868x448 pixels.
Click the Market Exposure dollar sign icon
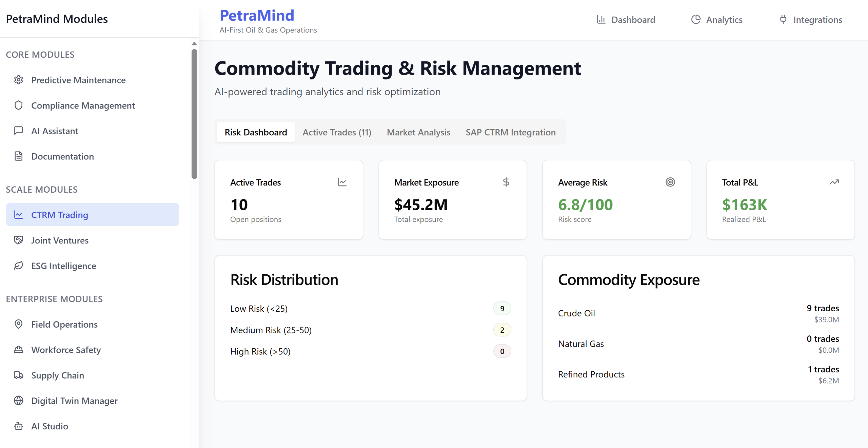[x=506, y=182]
